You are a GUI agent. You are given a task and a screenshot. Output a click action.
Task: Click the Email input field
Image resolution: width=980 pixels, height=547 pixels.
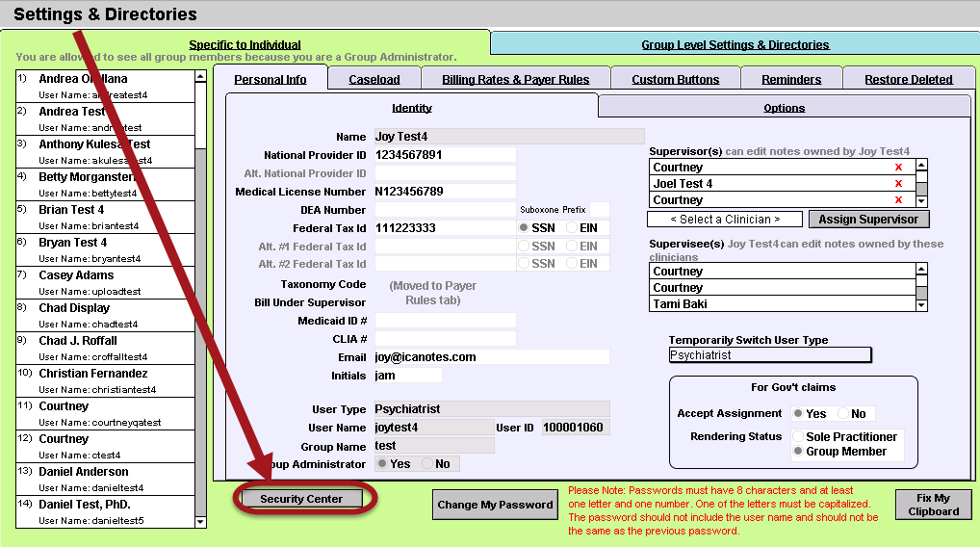491,357
